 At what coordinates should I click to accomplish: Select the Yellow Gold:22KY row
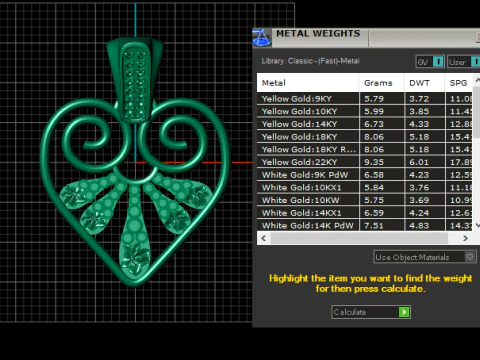pos(365,162)
